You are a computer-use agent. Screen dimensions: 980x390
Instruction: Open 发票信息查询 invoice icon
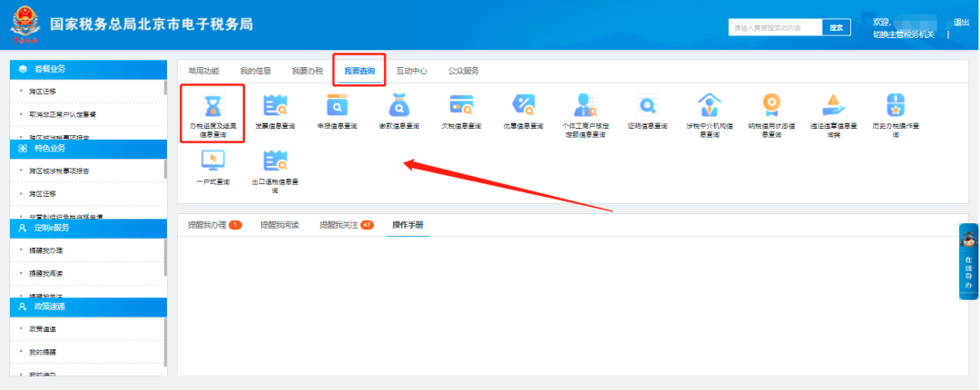click(275, 105)
